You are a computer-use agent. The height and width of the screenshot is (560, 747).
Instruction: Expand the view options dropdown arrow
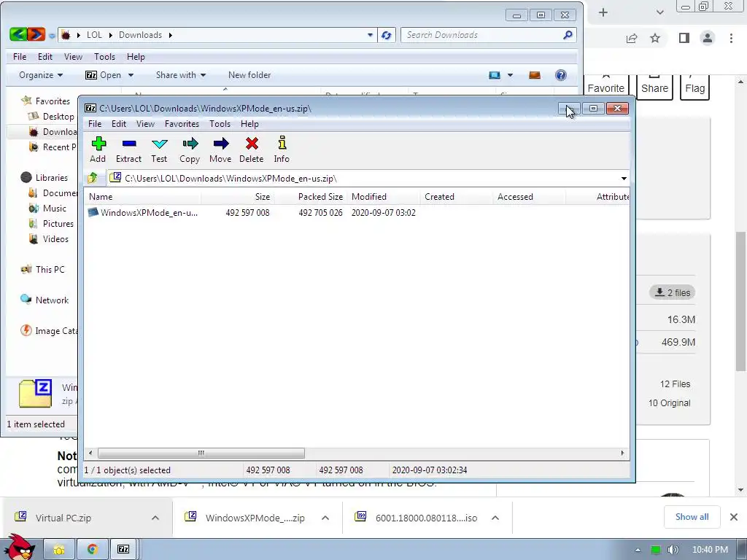510,75
